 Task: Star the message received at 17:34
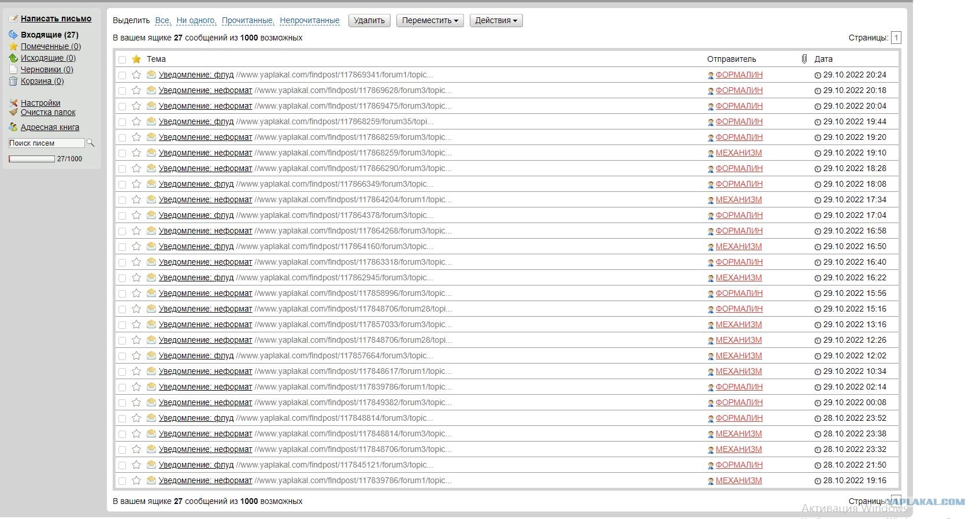coord(136,199)
